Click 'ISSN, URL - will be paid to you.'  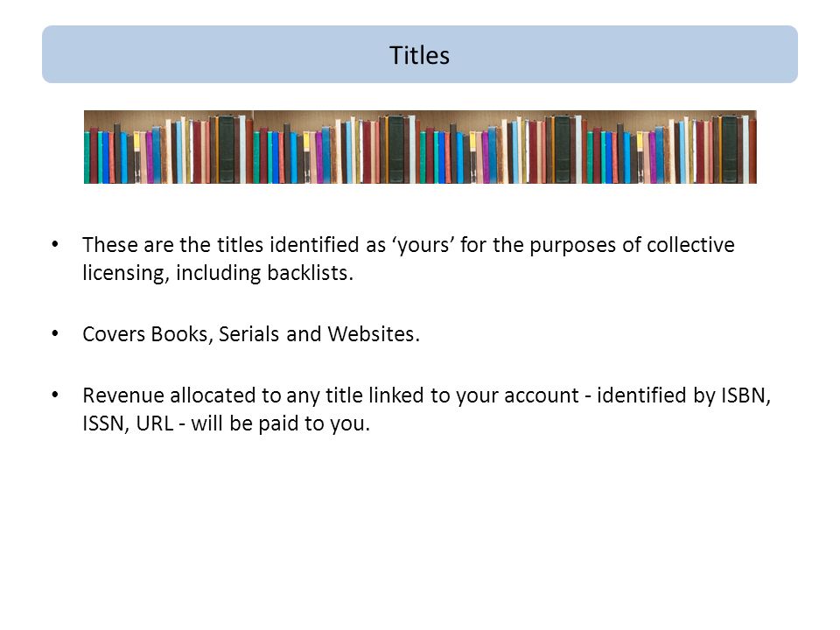click(x=226, y=423)
